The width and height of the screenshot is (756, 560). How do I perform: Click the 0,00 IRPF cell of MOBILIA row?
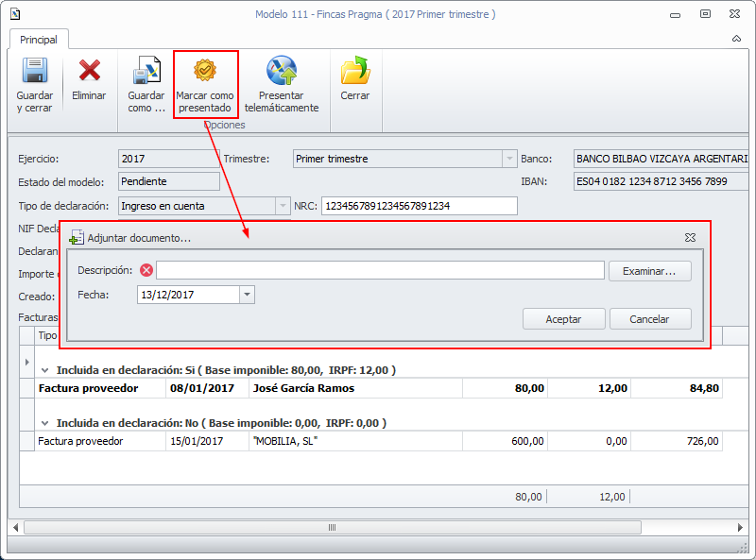click(x=589, y=441)
